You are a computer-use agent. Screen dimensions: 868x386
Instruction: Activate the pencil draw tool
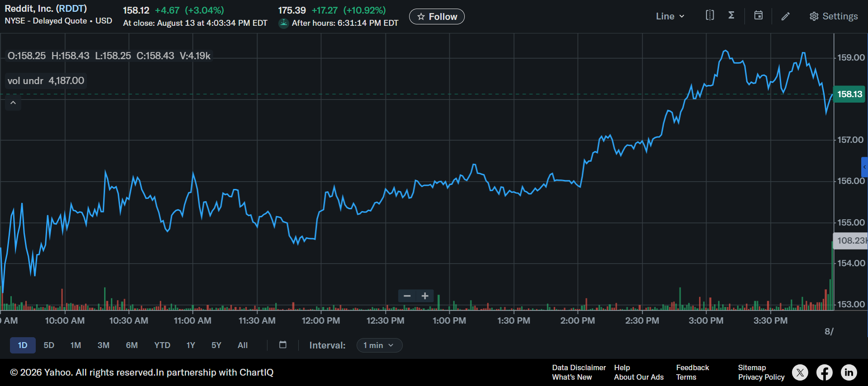(786, 16)
